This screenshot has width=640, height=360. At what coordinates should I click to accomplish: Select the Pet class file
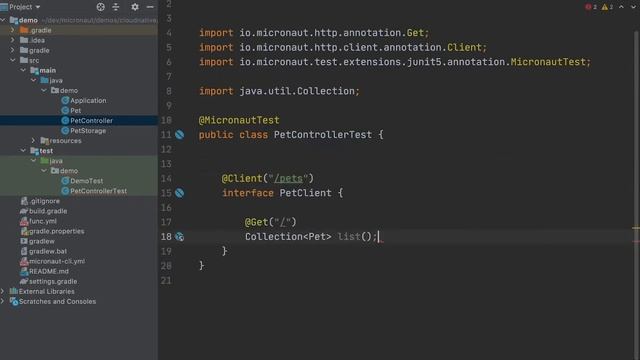(x=71, y=111)
